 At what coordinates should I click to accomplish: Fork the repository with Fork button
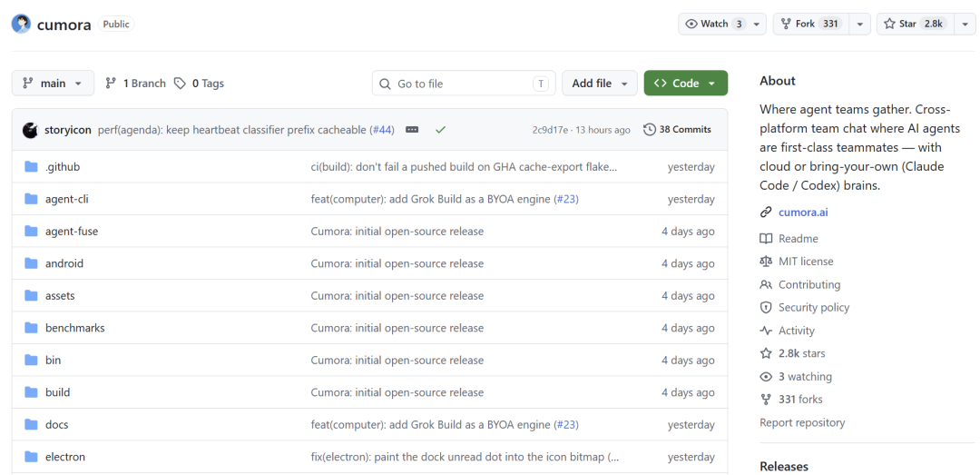[x=812, y=24]
